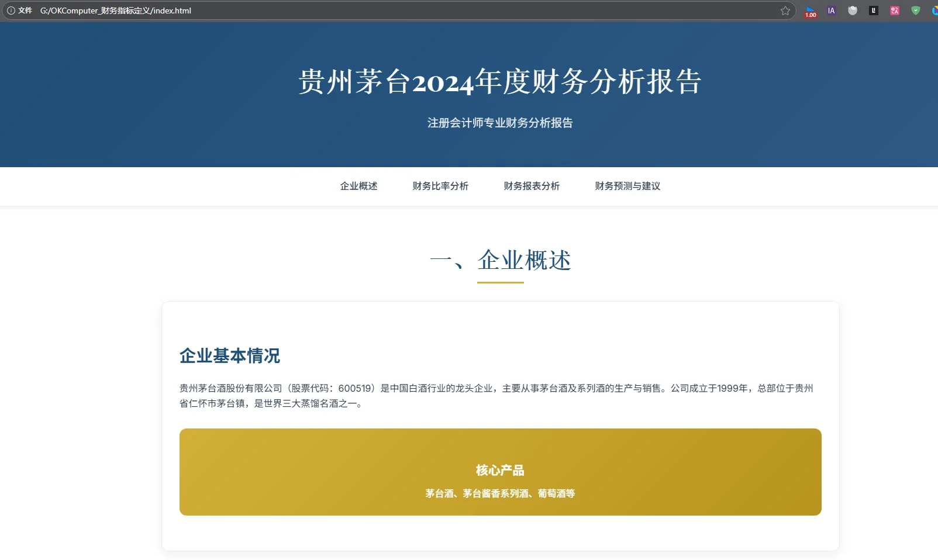Click the site info icon in address bar

11,11
